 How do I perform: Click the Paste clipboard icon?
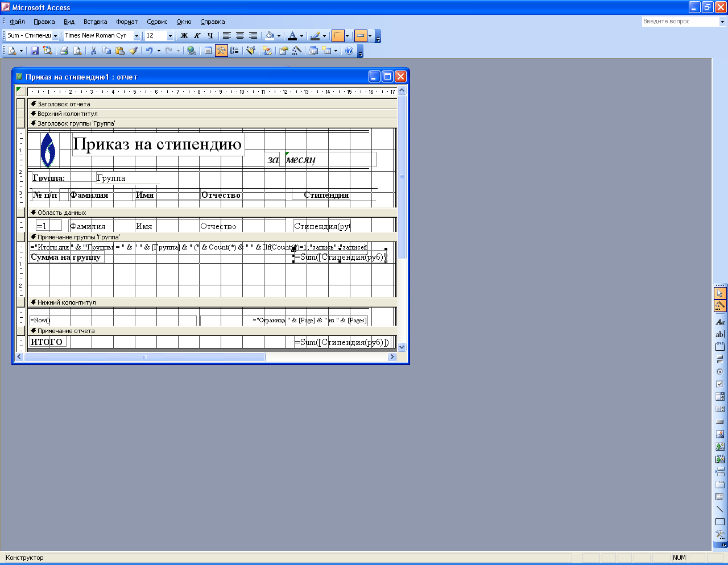click(120, 51)
